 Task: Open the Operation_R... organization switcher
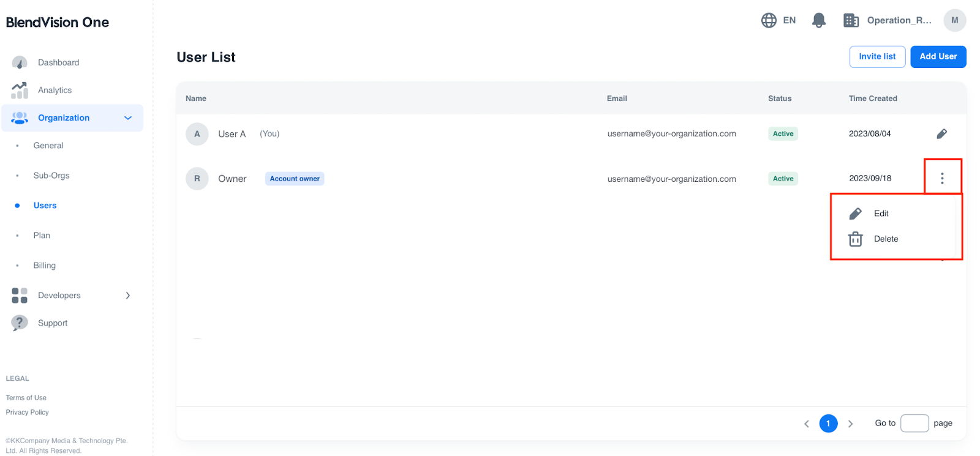[x=899, y=20]
